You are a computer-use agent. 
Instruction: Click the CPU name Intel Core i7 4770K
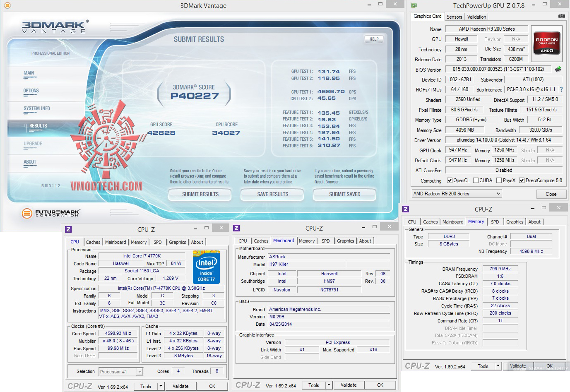pos(142,256)
